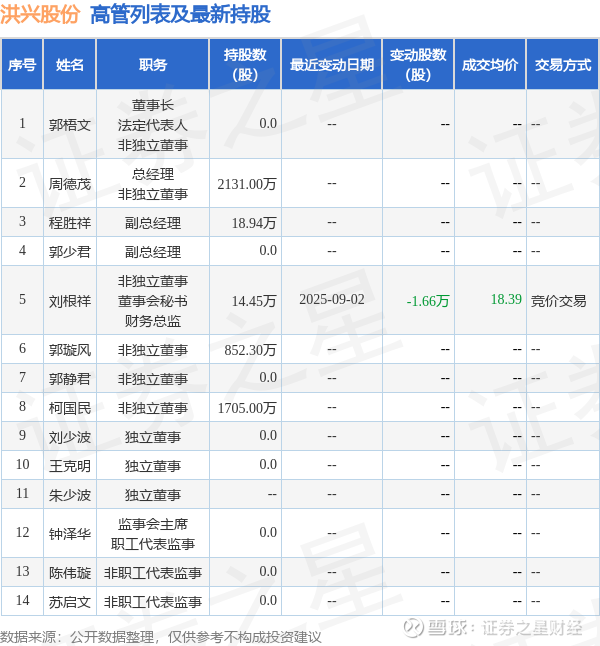Click 程胜祥's 副总经理 position cell
This screenshot has width=600, height=646.
[152, 223]
